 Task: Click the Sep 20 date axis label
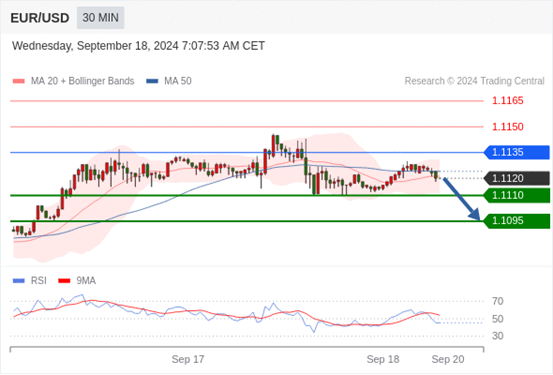click(x=448, y=359)
